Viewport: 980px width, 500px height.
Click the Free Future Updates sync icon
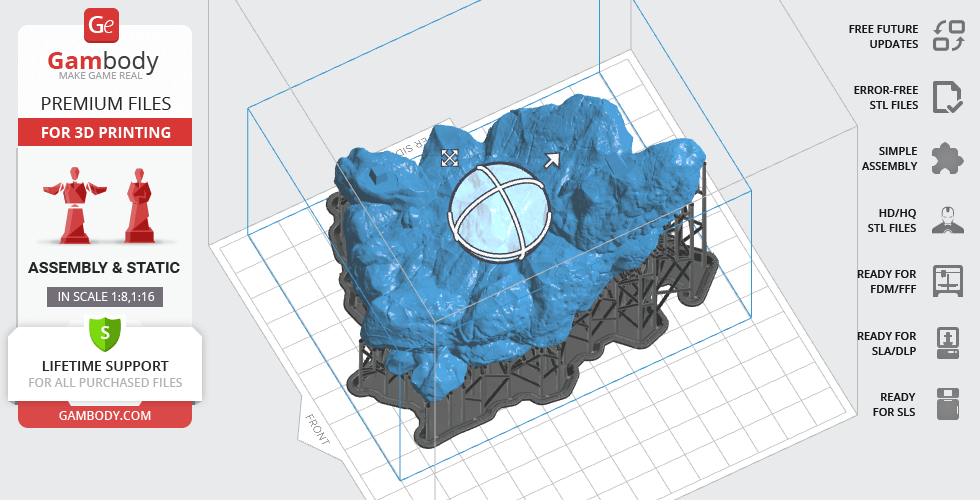[947, 36]
